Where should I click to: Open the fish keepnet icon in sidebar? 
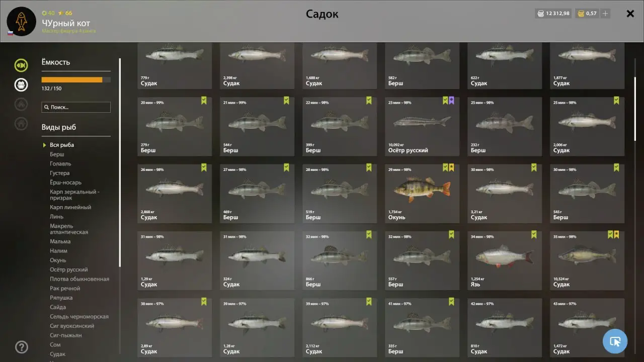pyautogui.click(x=21, y=65)
